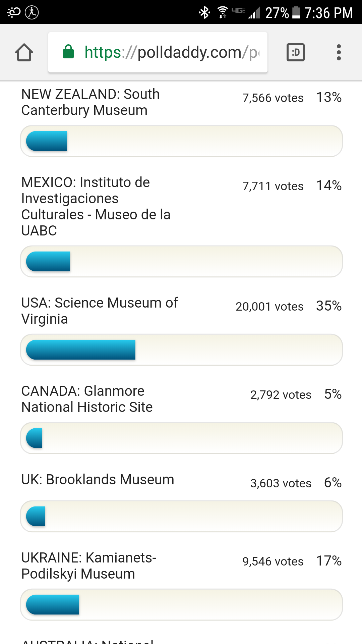Tap the MEXICO Museo de la UABC label
Viewport: 362px width, 644px height.
coord(96,206)
